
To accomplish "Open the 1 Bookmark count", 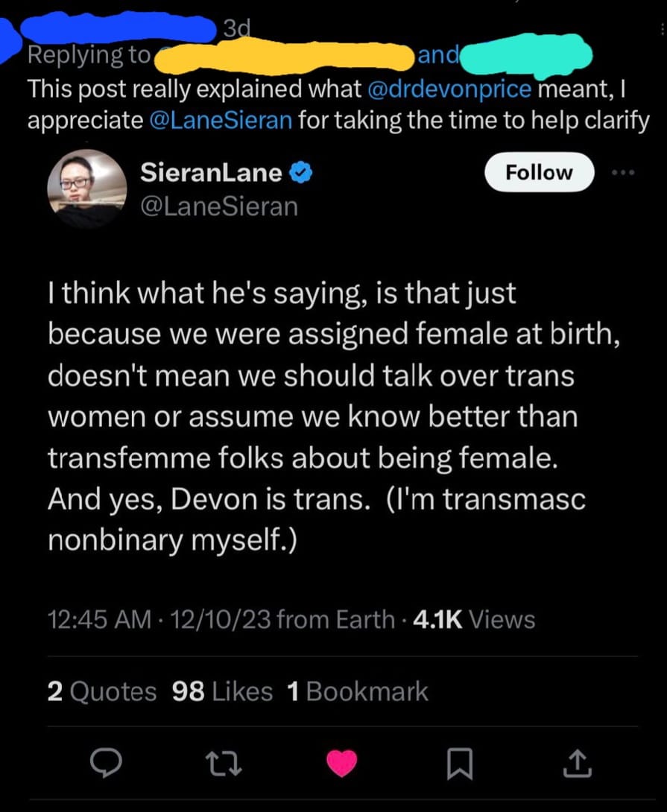I will (357, 692).
